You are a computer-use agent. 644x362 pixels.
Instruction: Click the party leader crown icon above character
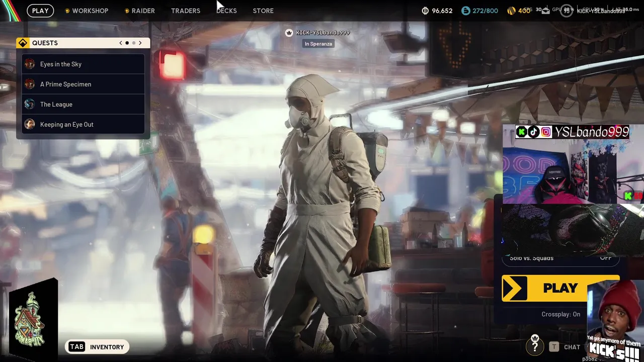tap(289, 33)
